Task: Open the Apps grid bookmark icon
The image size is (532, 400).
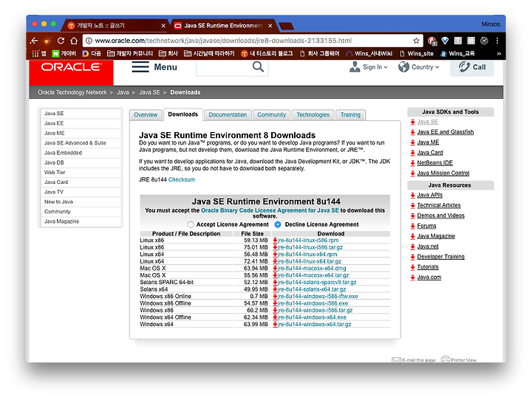Action: tap(35, 54)
